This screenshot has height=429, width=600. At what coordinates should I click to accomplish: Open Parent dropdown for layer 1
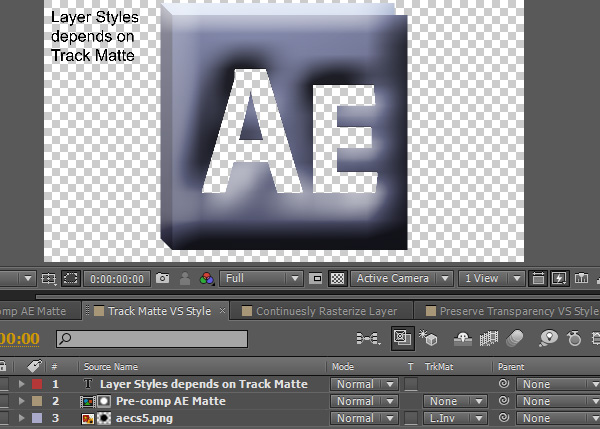[x=558, y=384]
